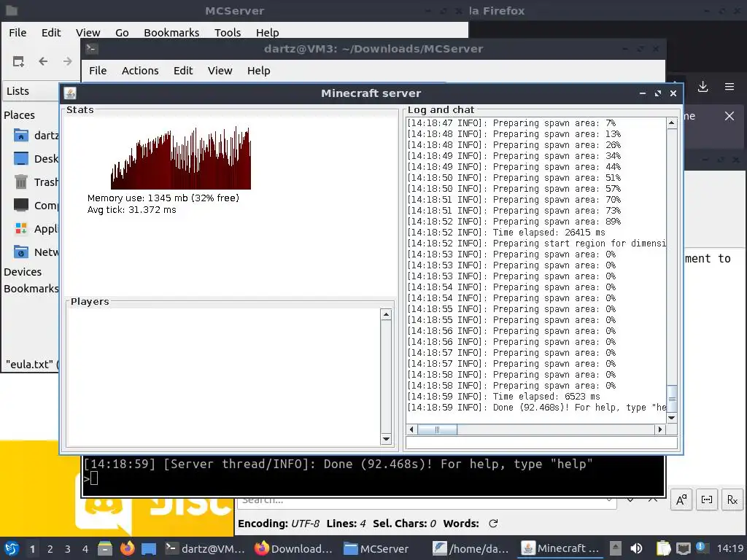Open the start menu in the taskbar
Screen dimensions: 747x560
pos(12,548)
